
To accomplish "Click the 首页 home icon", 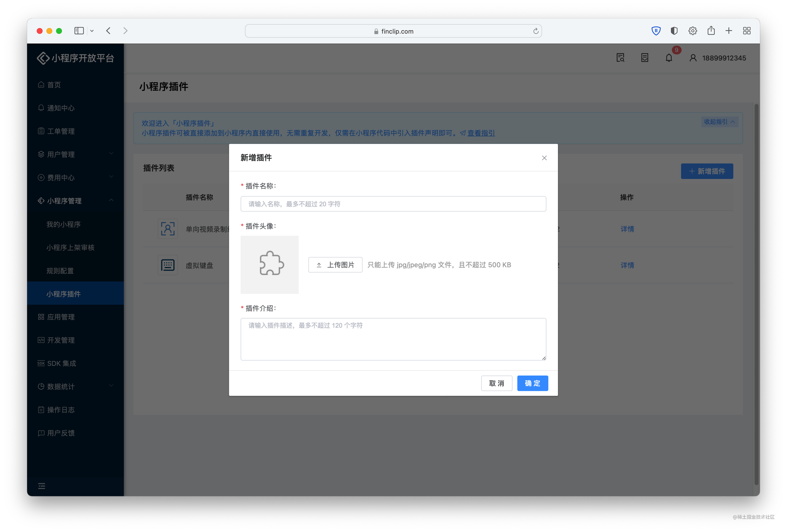I will point(41,85).
